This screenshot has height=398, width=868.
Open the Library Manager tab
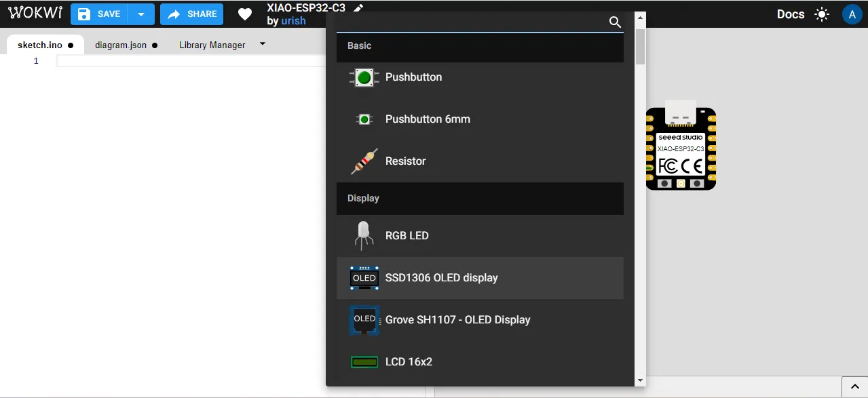pyautogui.click(x=212, y=45)
